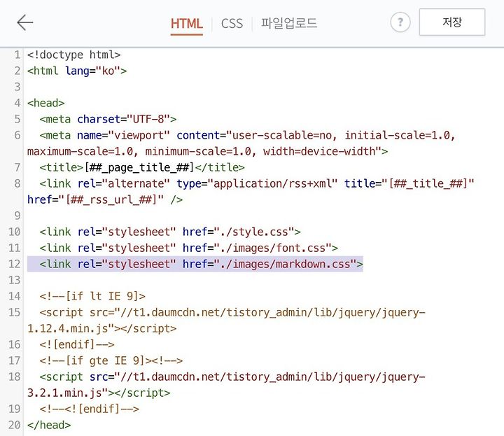Viewport: 504px width, 436px height.
Task: Click the empty line 9 in editor
Action: [264, 216]
